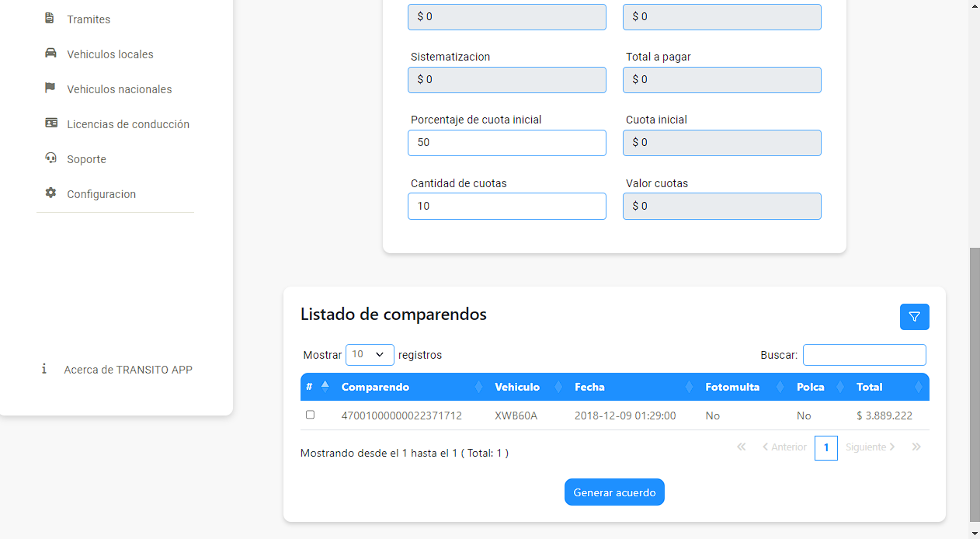Click the ID card icon for Licencias de conducción
Viewport: 980px width, 539px height.
pyautogui.click(x=51, y=123)
